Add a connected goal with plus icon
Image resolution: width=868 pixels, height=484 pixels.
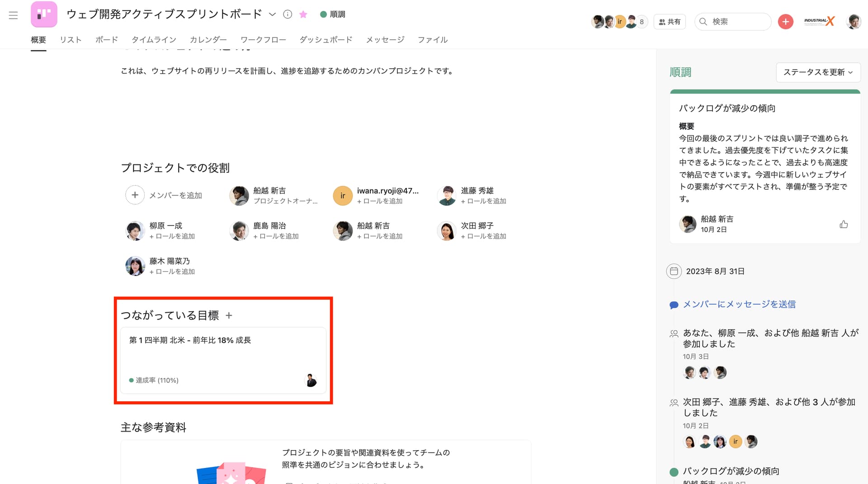click(x=229, y=315)
